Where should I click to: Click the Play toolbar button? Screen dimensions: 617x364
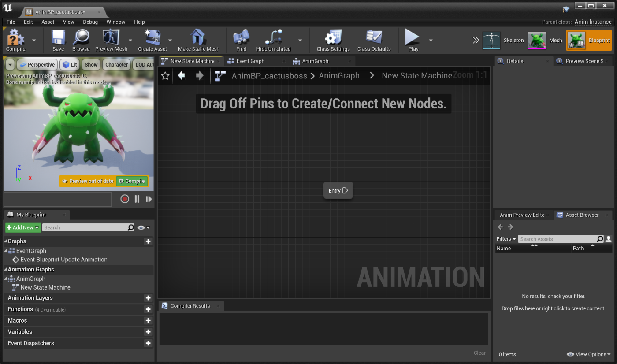(x=413, y=40)
